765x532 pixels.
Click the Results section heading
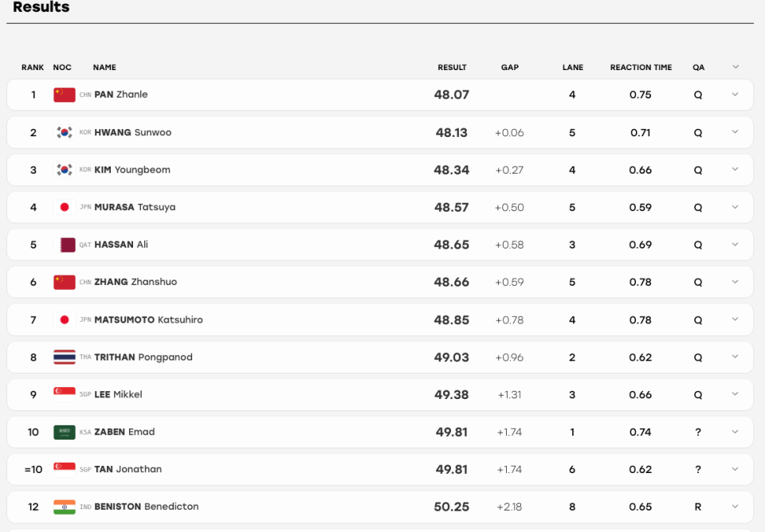tap(41, 7)
